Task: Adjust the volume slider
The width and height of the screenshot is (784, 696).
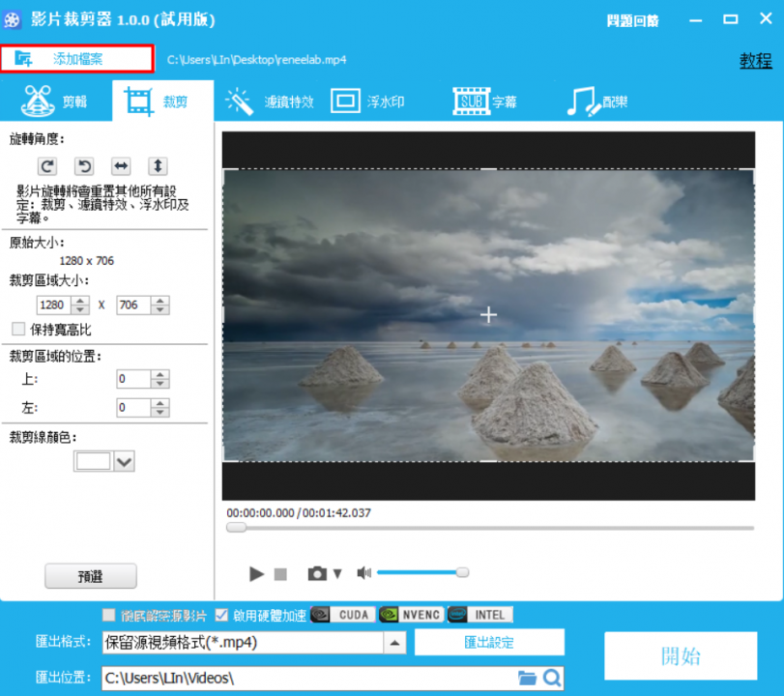Action: [422, 572]
